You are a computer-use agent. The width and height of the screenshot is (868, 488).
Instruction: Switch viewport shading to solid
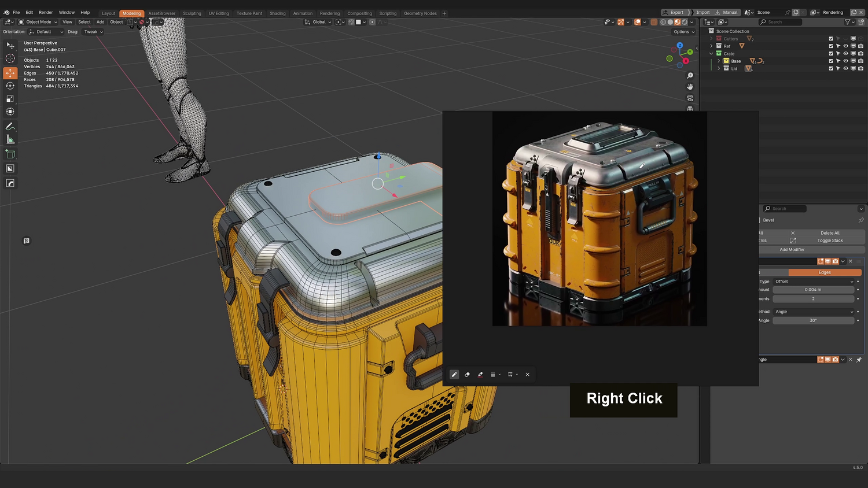[670, 22]
